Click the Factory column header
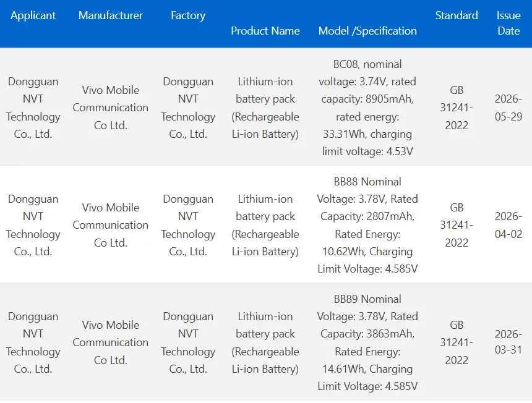532x403 pixels. coord(188,15)
